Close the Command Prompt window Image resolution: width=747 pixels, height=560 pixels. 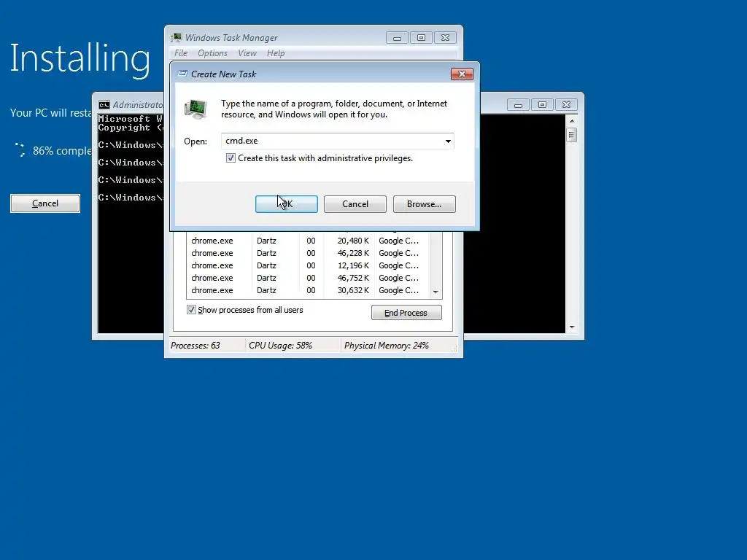(566, 105)
